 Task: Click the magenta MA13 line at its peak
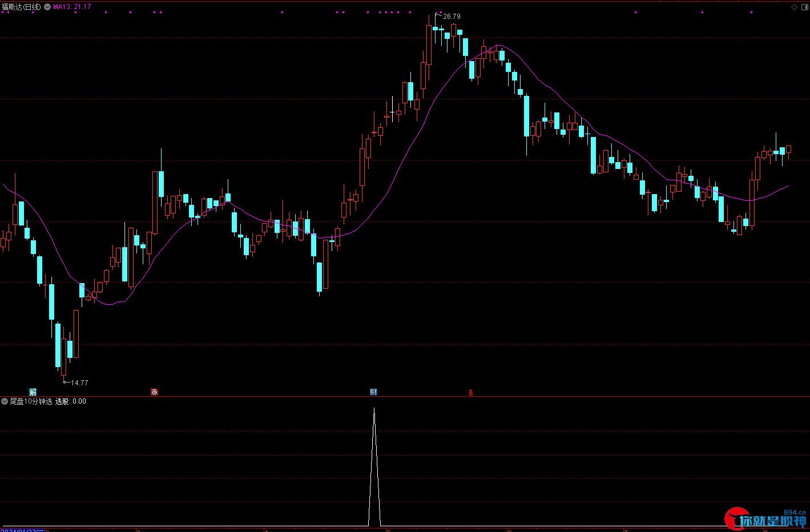tap(498, 46)
